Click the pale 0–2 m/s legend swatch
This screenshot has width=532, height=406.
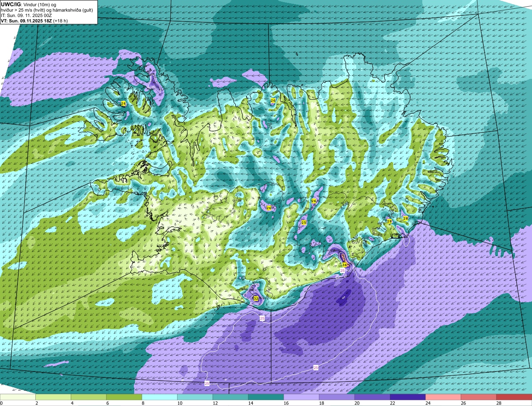[18, 397]
